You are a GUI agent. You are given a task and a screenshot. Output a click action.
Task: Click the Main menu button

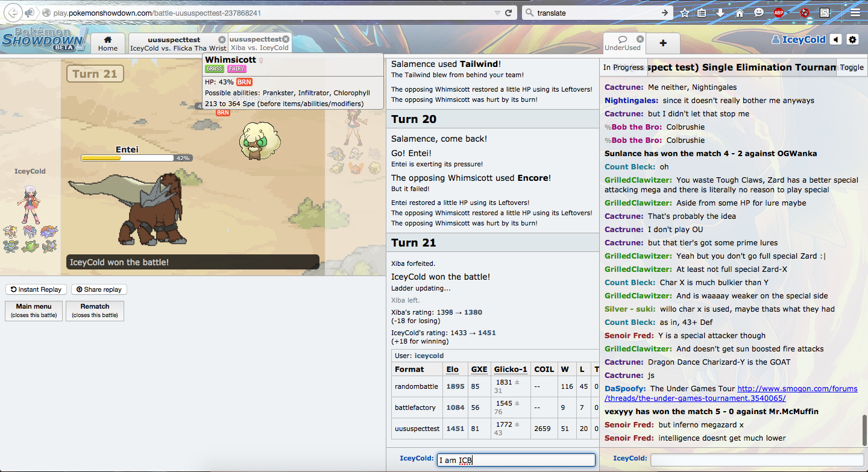pyautogui.click(x=34, y=310)
